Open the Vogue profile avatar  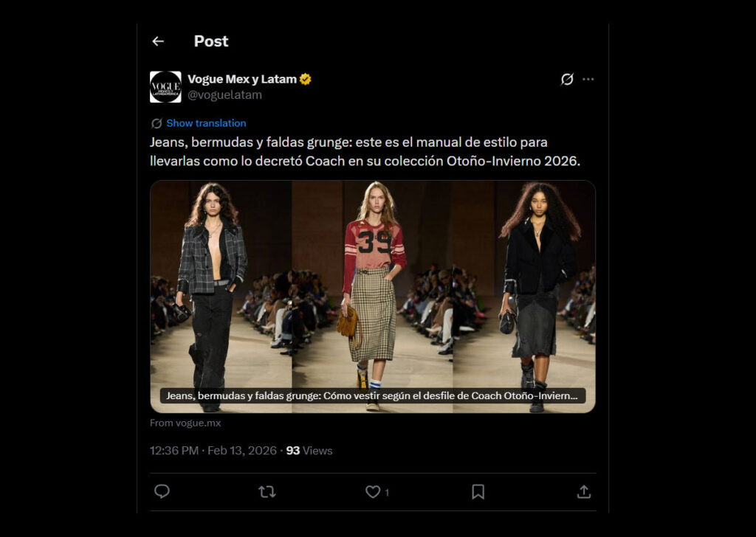tap(165, 87)
